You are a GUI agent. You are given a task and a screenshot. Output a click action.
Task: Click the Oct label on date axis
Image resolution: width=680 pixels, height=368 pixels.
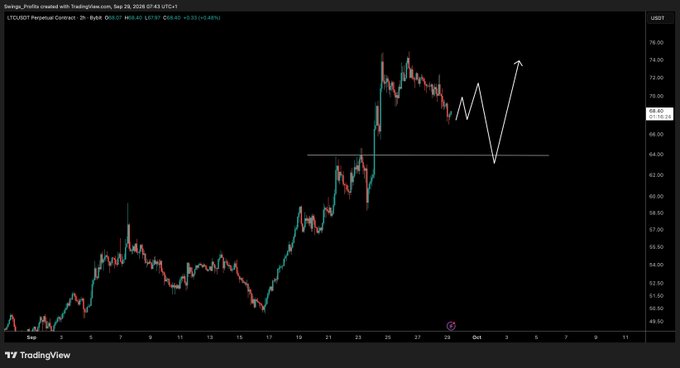477,337
